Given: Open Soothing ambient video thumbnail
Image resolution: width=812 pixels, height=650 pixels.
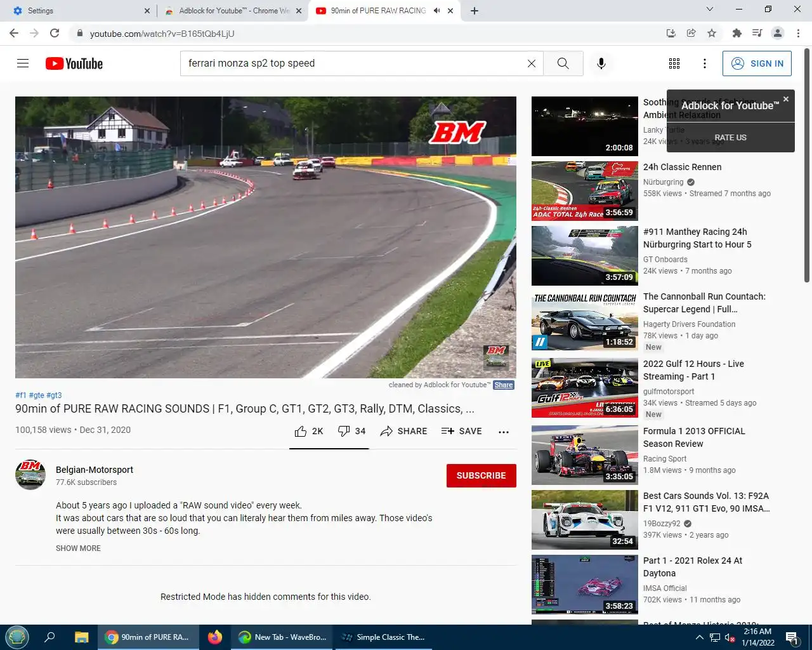Looking at the screenshot, I should click(585, 126).
